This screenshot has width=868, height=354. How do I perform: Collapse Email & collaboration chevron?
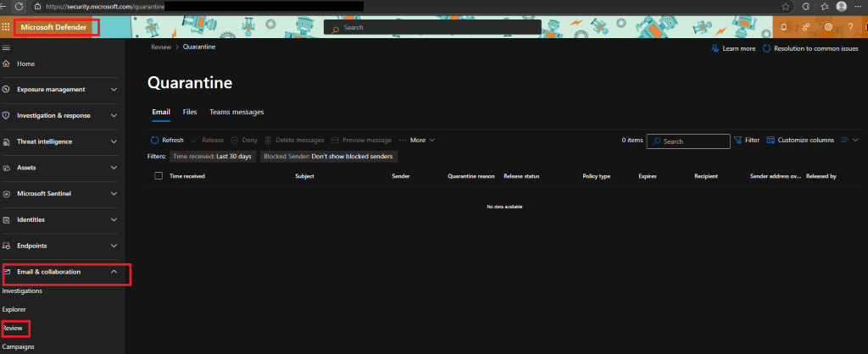pos(114,272)
